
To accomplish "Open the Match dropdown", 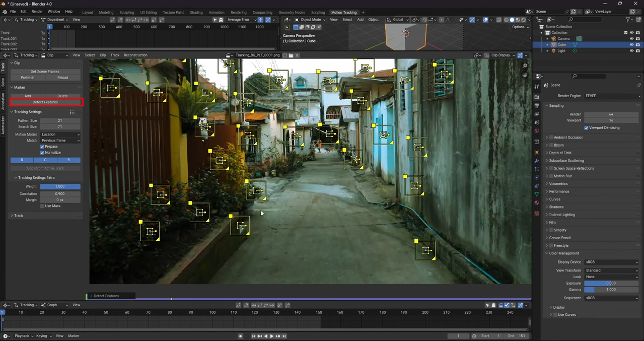I will [60, 141].
